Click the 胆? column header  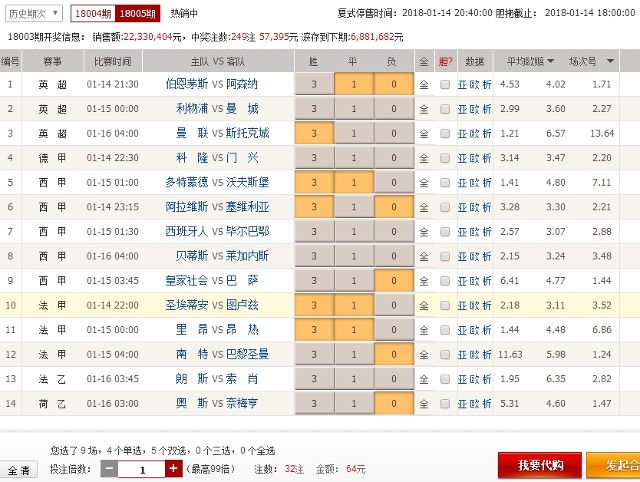445,62
